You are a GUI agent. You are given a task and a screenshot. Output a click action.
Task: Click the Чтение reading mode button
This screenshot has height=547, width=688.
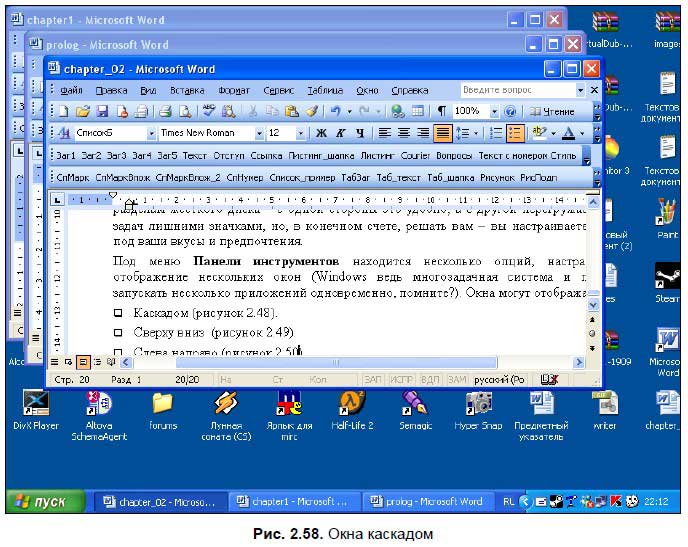[x=552, y=112]
